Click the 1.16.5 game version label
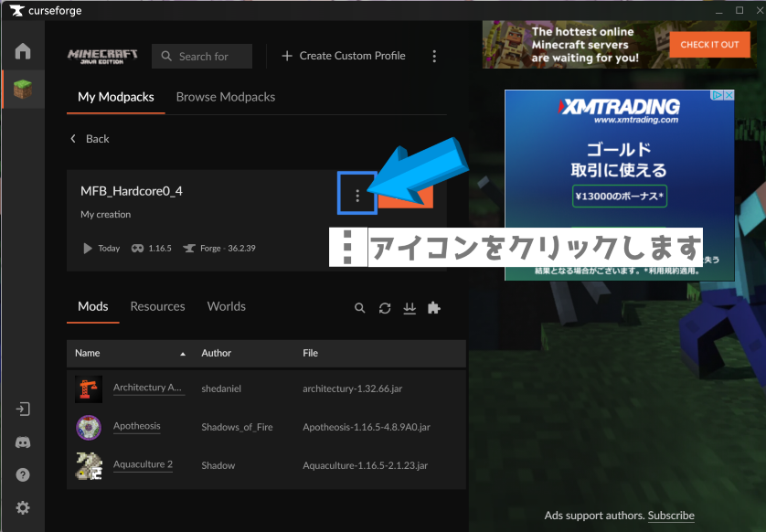 pyautogui.click(x=160, y=248)
